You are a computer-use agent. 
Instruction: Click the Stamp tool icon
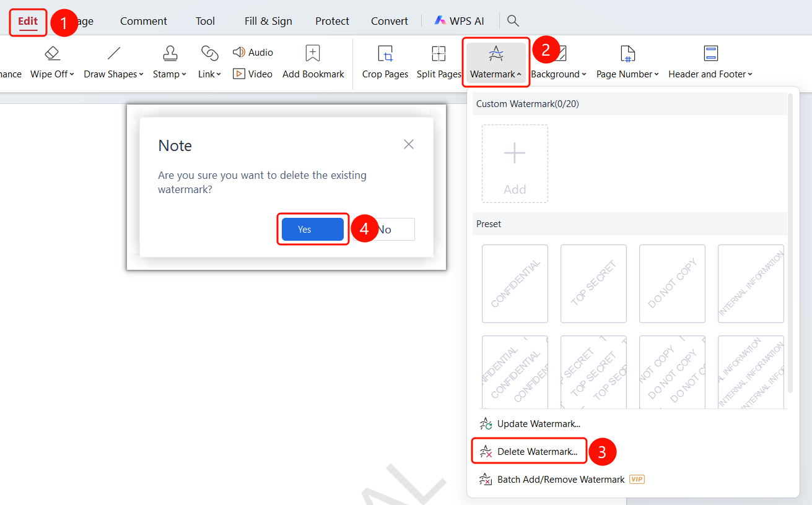(170, 53)
